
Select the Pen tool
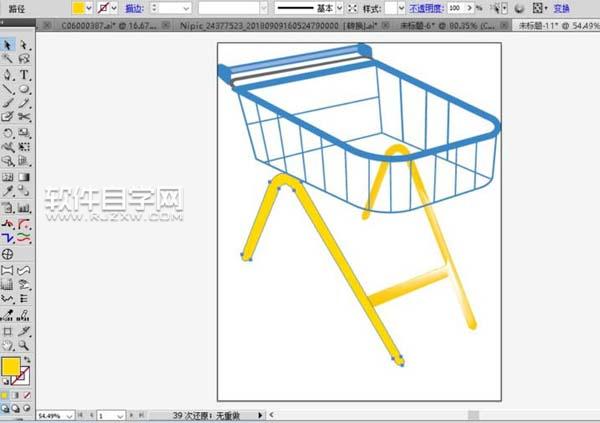pyautogui.click(x=7, y=74)
